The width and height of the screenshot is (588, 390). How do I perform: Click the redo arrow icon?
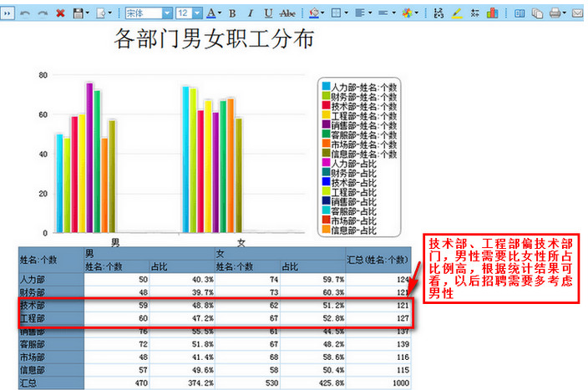[43, 13]
